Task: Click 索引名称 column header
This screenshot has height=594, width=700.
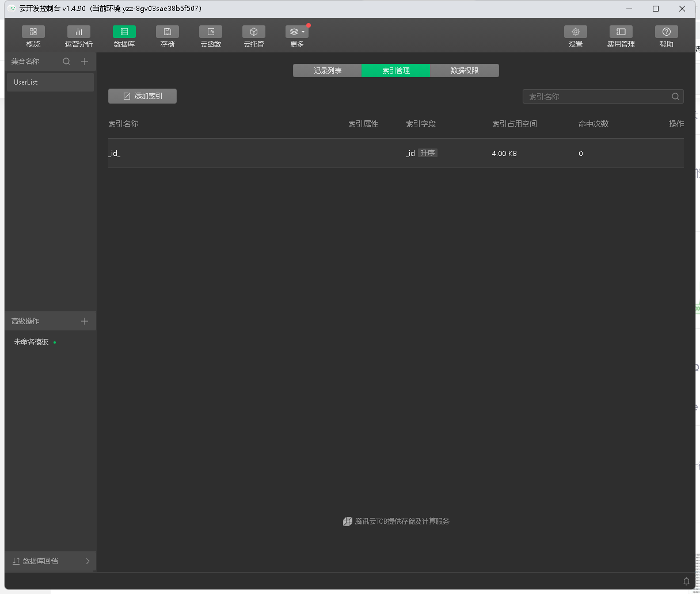Action: pyautogui.click(x=123, y=124)
